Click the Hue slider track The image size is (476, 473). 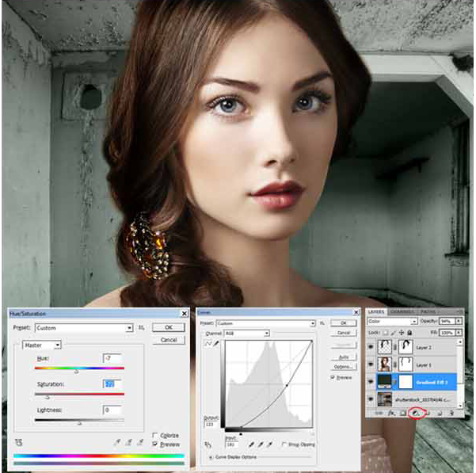point(79,368)
